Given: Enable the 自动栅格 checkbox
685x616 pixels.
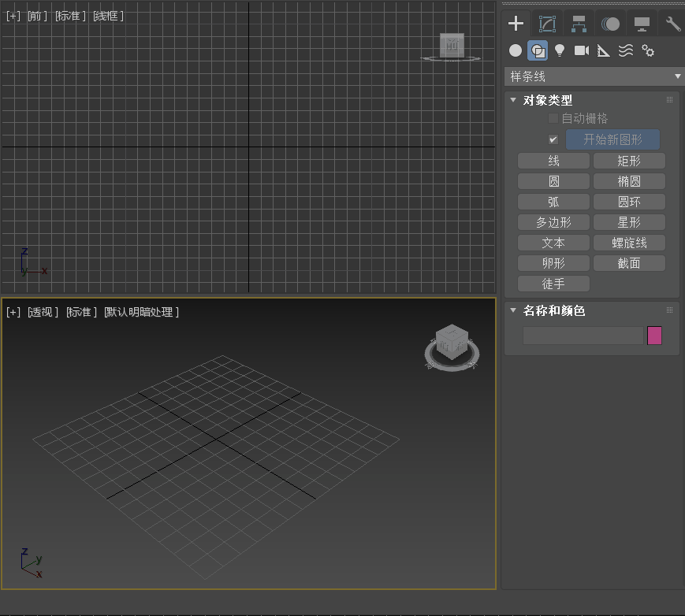Looking at the screenshot, I should (x=553, y=118).
